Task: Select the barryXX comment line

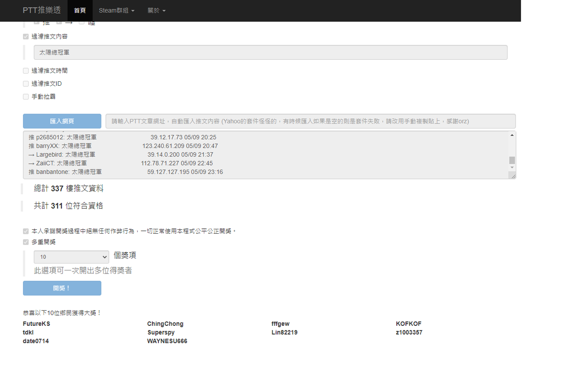Action: coord(123,146)
